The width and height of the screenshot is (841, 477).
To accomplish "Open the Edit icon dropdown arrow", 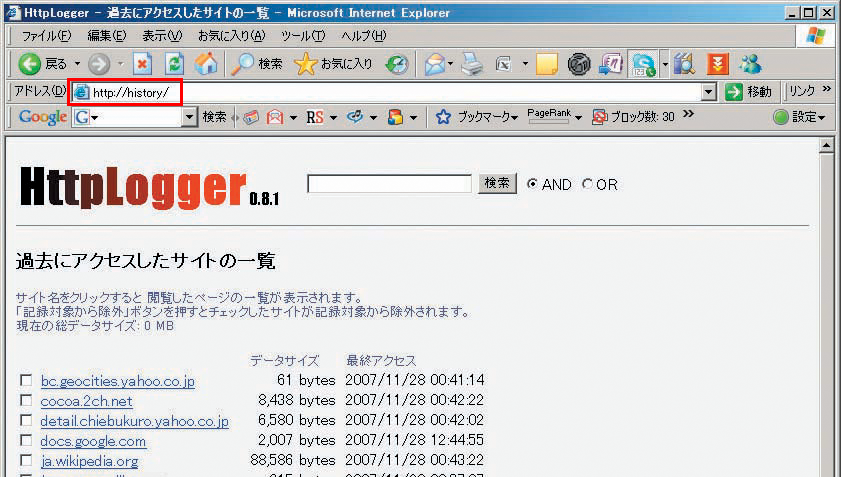I will click(x=525, y=64).
